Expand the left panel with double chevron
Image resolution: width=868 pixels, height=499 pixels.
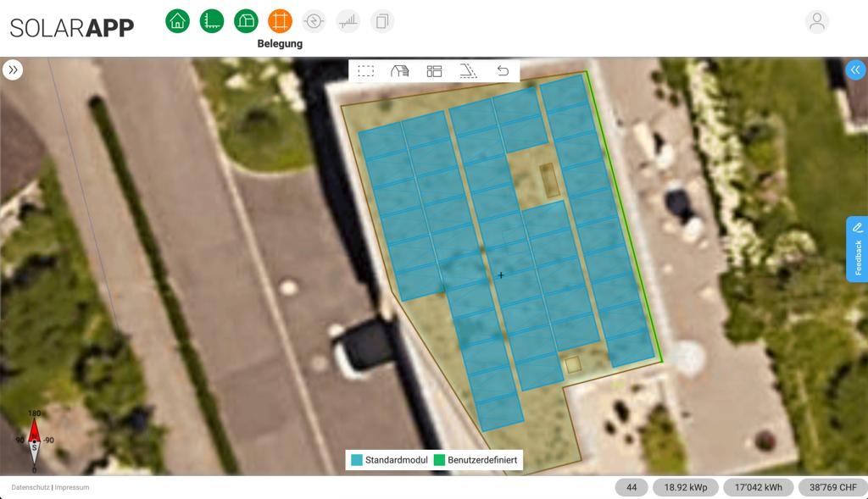[13, 69]
